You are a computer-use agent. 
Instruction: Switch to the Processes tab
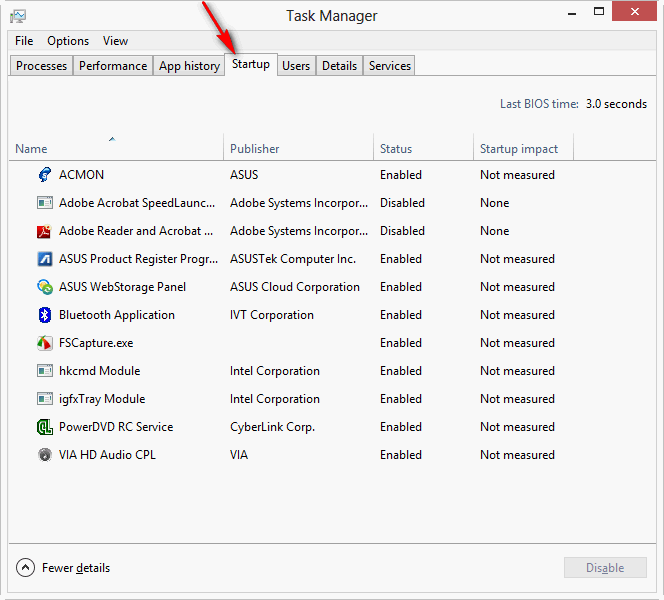(x=41, y=66)
